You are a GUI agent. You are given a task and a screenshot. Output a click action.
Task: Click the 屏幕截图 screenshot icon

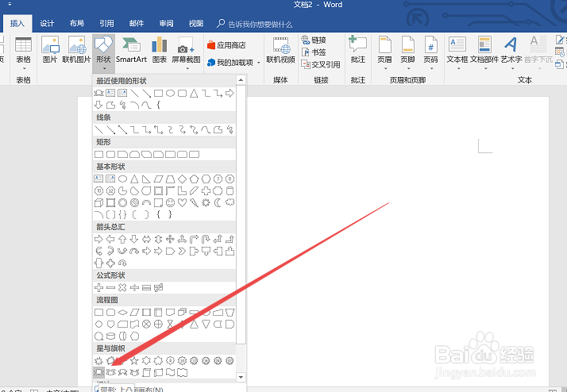(186, 52)
